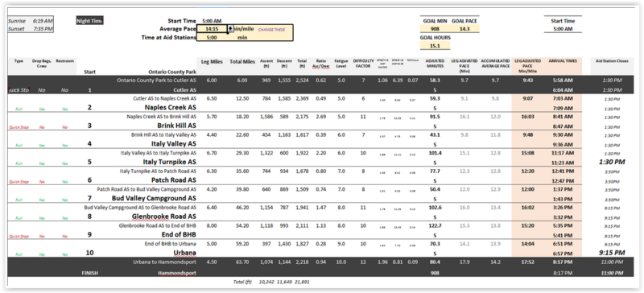
Task: Click the Leg Miles column header
Action: [212, 62]
